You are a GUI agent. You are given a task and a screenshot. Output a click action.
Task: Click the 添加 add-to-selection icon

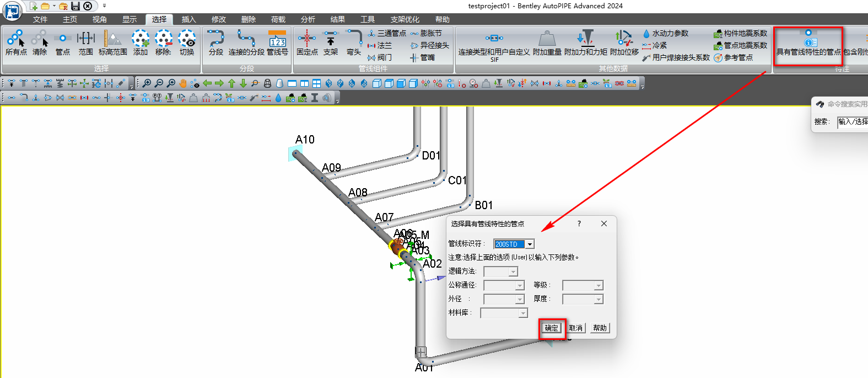[x=141, y=42]
